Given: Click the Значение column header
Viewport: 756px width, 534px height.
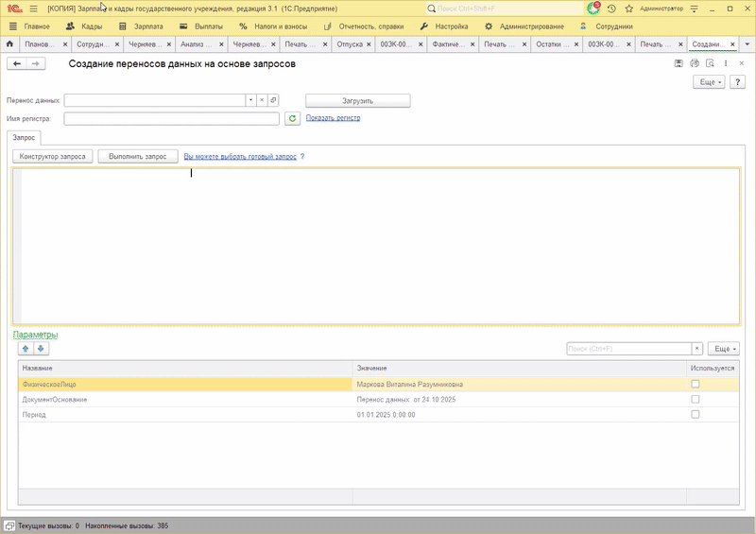Looking at the screenshot, I should 519,368.
